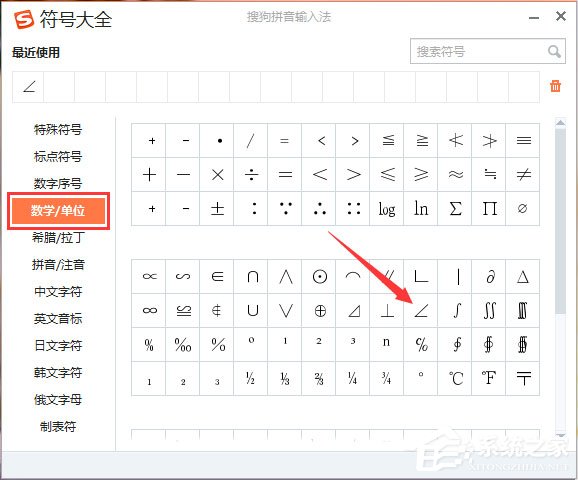Open the 中文字符 category
Image resolution: width=578 pixels, height=480 pixels.
(58, 292)
